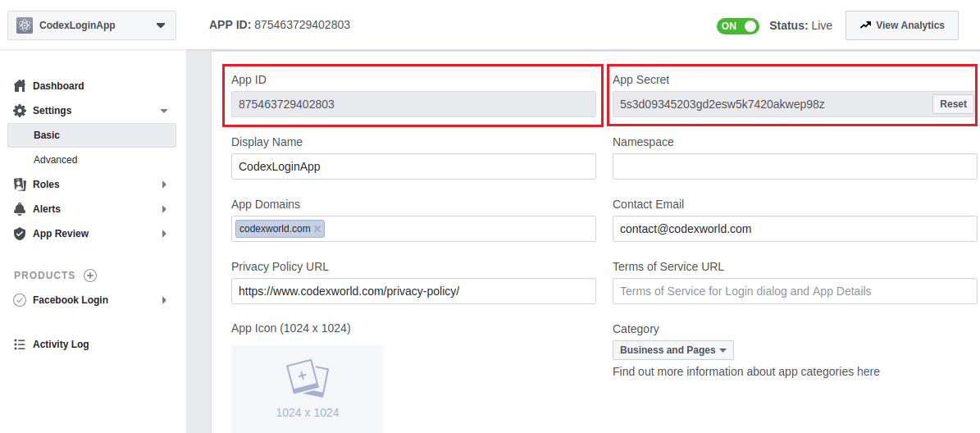
Task: Expand the Roles submenu arrow
Action: (x=164, y=185)
